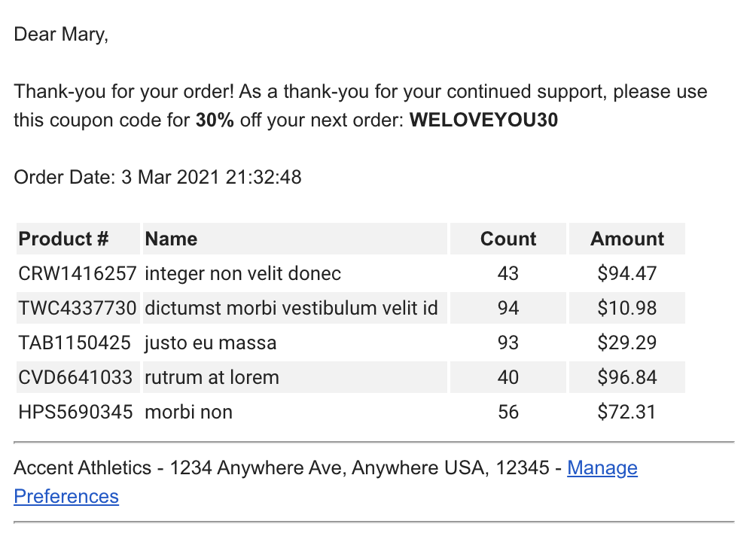Click the bold 30% discount text
The width and height of the screenshot is (756, 542).
tap(215, 120)
